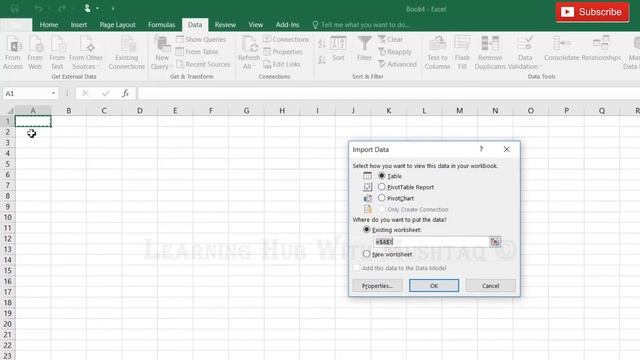Click the formula bar input
Image resolution: width=640 pixels, height=360 pixels.
coord(389,93)
